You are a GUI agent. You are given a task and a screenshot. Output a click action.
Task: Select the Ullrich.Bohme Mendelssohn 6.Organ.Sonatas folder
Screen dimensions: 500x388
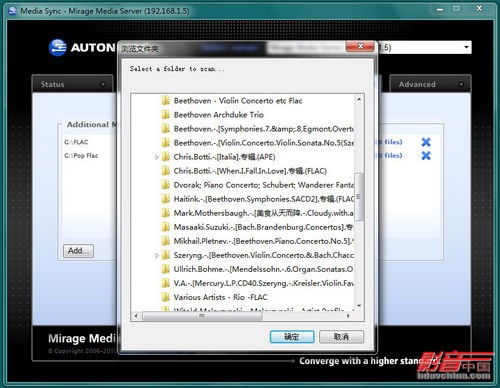click(x=264, y=269)
